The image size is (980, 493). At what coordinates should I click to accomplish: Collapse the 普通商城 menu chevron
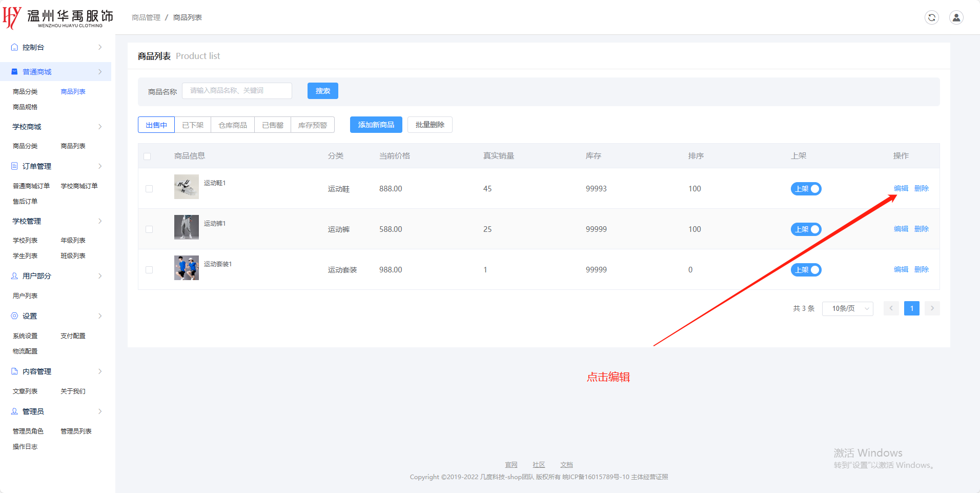click(100, 72)
